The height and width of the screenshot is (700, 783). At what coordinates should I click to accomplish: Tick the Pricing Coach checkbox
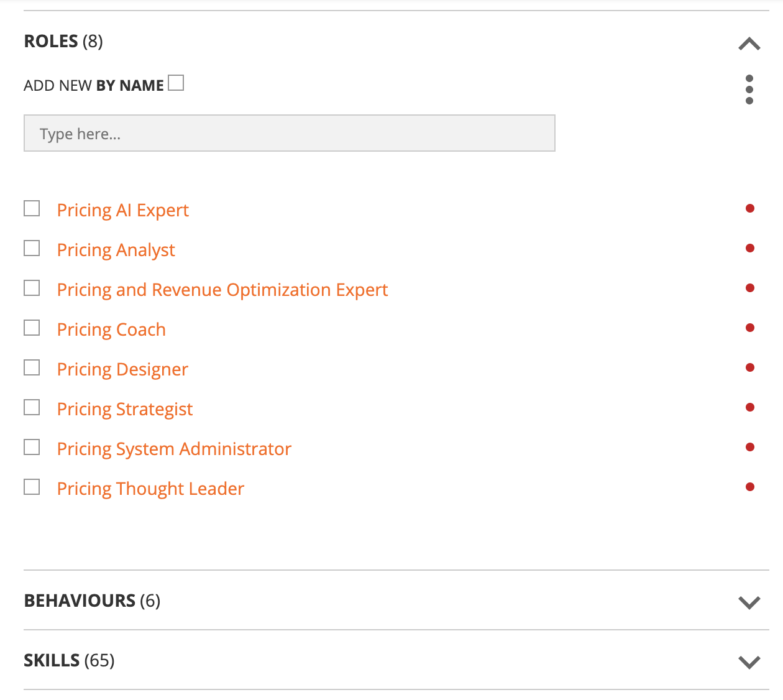32,328
